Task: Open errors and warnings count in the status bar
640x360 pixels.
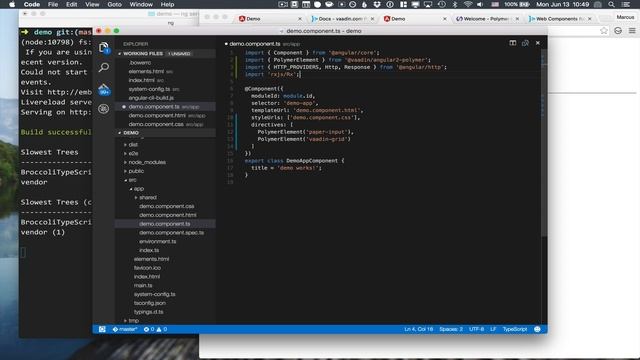Action: (155, 329)
